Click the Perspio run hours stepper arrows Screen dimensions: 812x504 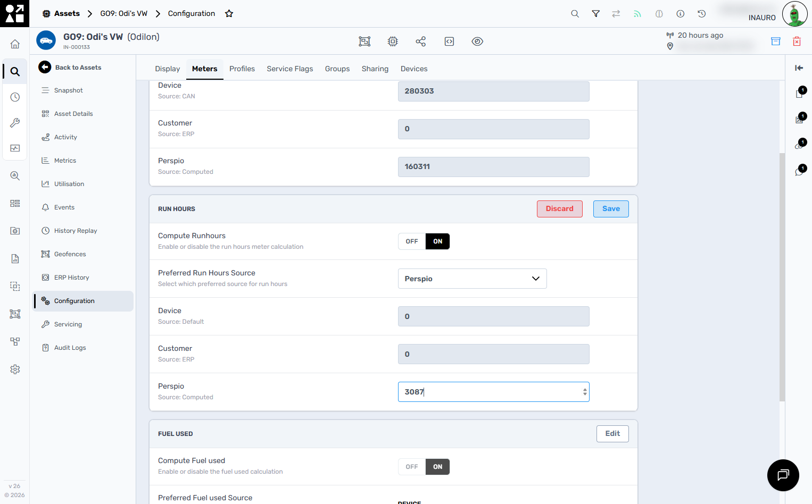(585, 392)
